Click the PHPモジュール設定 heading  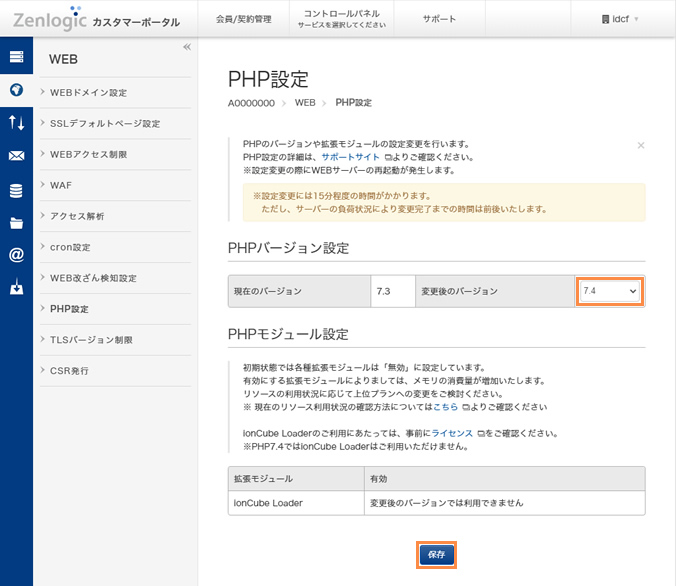288,334
